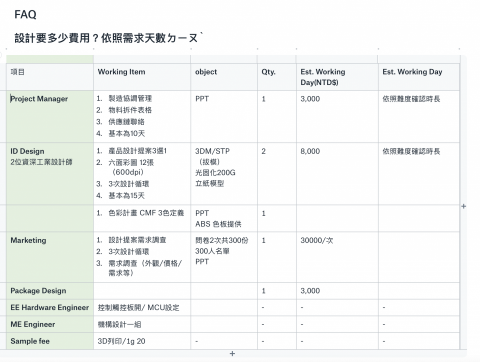This screenshot has height=362, width=480.
Task: Add a row with the bottom plus
Action: 232,353
